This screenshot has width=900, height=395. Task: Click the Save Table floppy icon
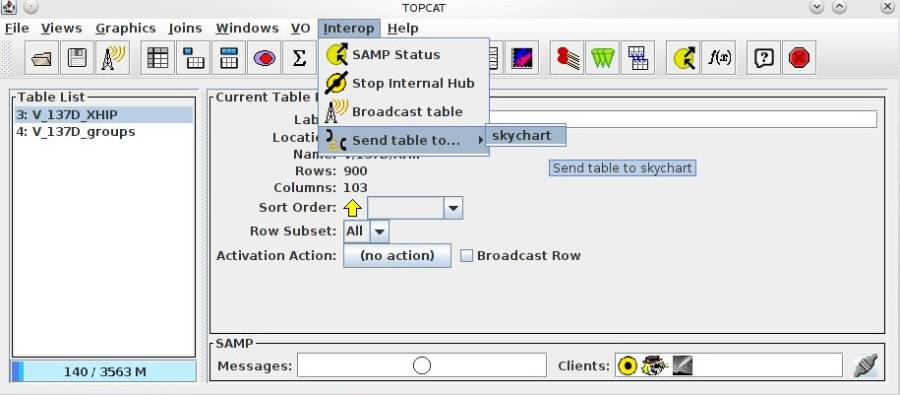point(77,58)
